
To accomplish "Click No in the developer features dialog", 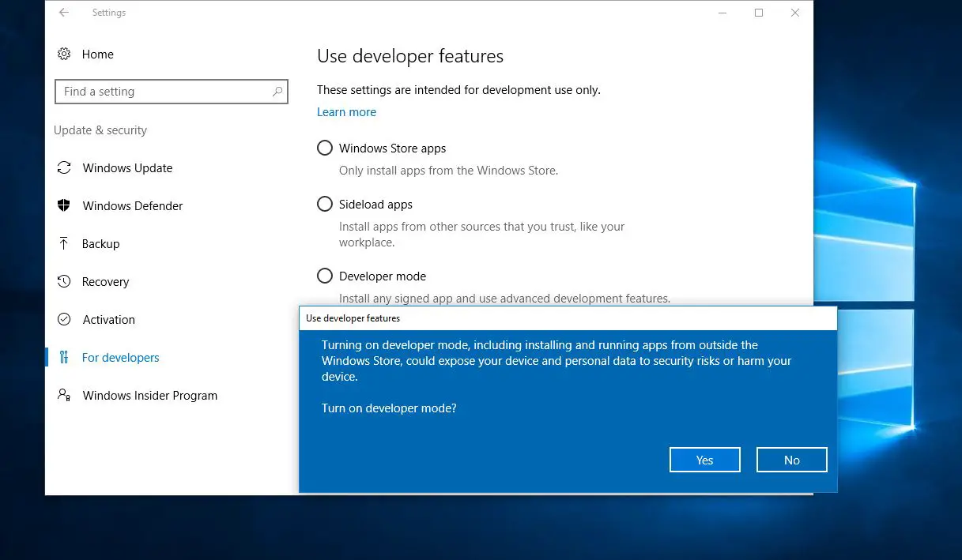I will (791, 460).
